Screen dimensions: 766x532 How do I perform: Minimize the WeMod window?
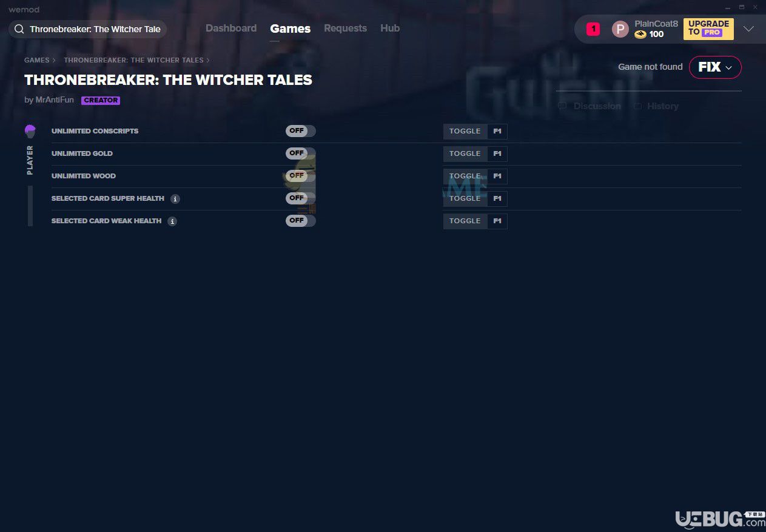[x=728, y=7]
